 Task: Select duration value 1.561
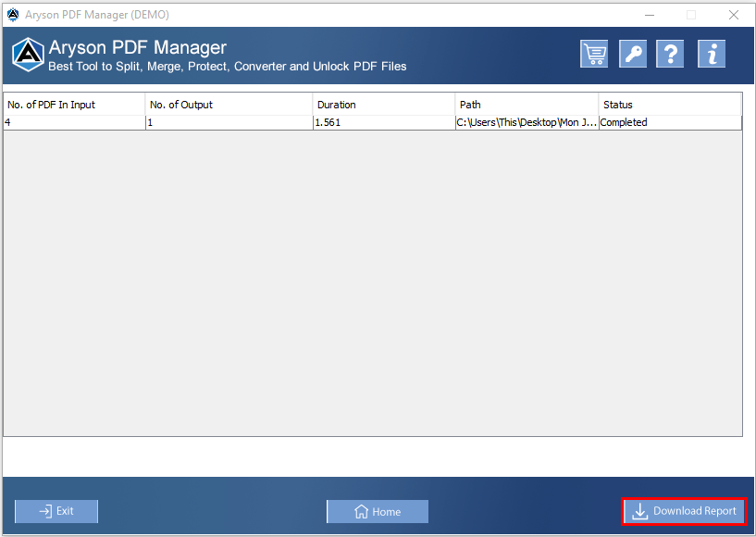(x=384, y=122)
